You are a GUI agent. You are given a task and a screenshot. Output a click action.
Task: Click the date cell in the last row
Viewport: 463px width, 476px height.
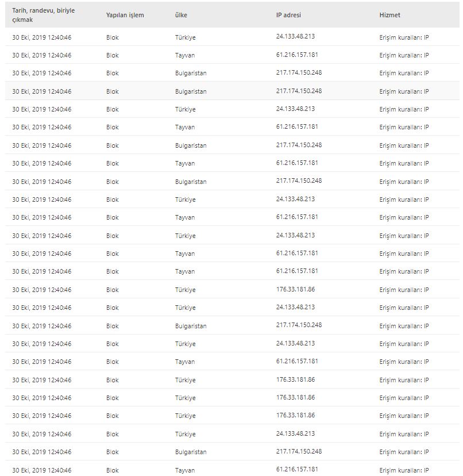click(41, 470)
